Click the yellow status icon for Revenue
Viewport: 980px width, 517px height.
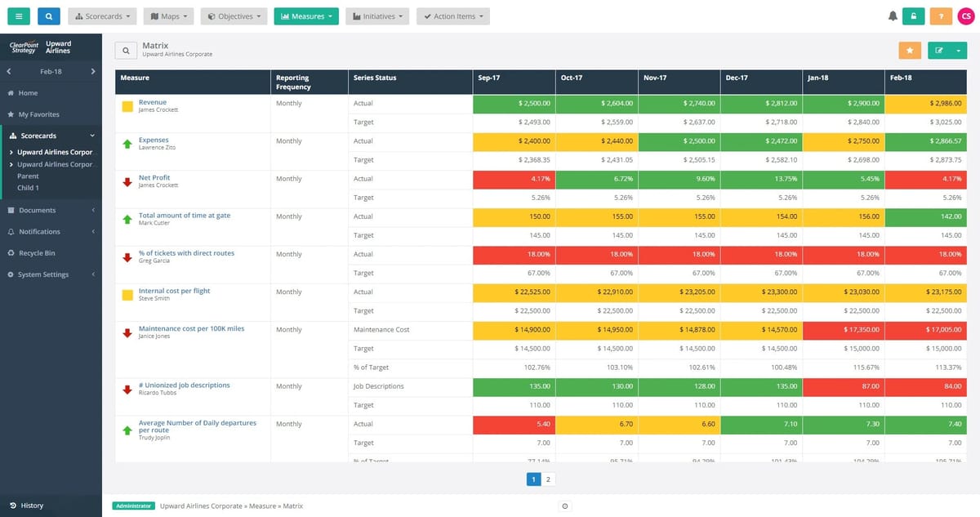127,107
